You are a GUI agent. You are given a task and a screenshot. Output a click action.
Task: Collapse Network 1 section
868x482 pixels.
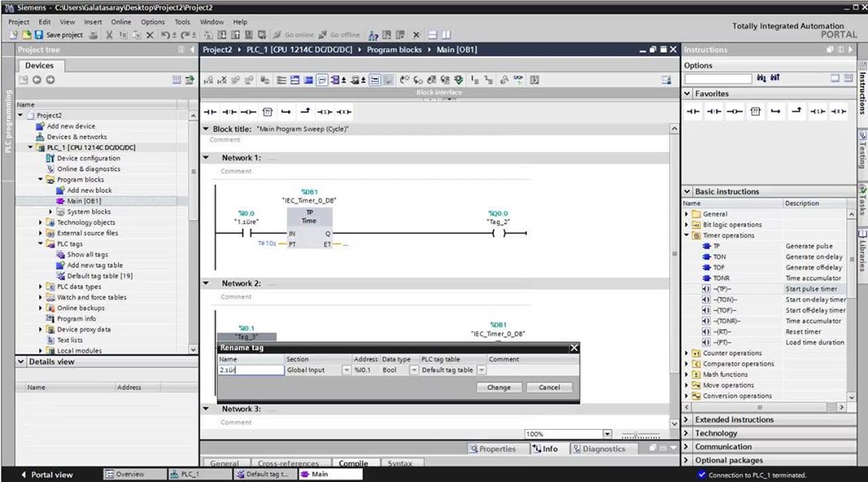tap(206, 158)
